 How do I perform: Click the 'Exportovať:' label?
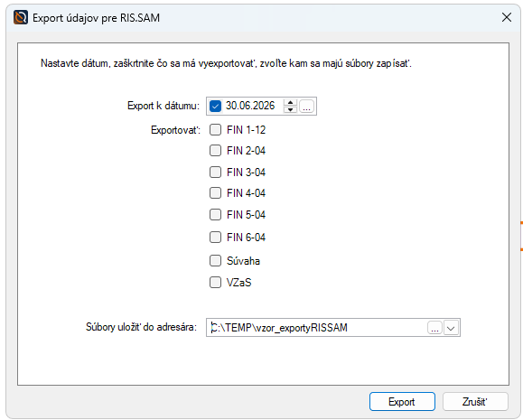click(176, 130)
